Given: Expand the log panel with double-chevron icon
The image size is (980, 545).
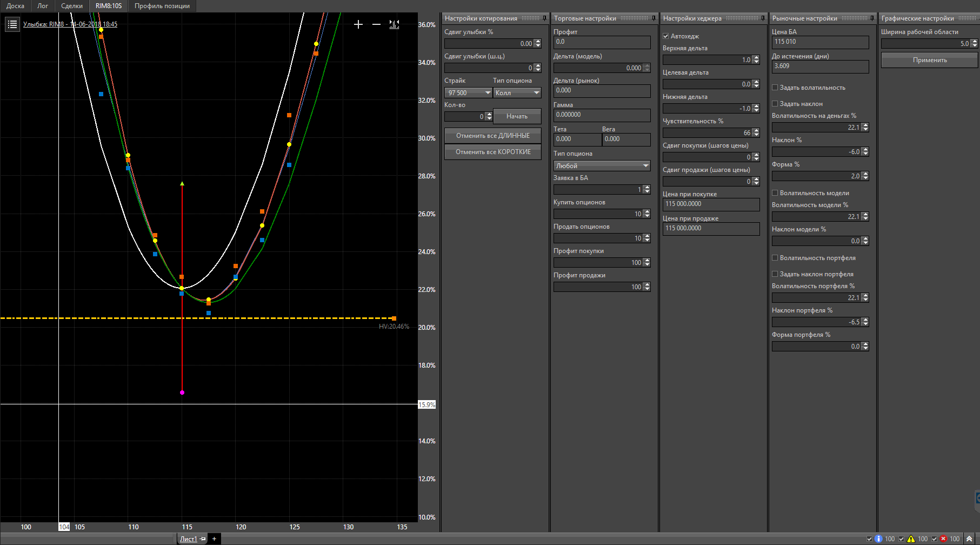Looking at the screenshot, I should (969, 539).
